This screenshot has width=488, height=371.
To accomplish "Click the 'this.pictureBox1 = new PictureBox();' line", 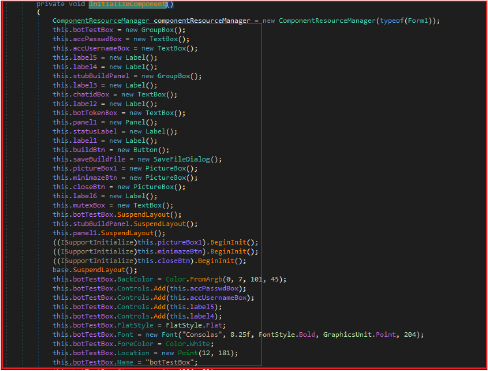I will (125, 168).
